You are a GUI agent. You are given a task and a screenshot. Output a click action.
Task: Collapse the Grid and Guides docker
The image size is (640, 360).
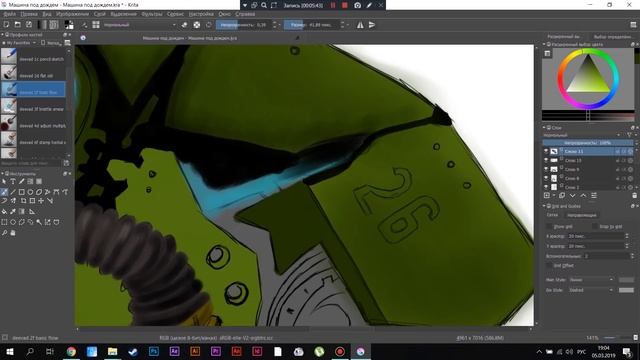click(544, 206)
